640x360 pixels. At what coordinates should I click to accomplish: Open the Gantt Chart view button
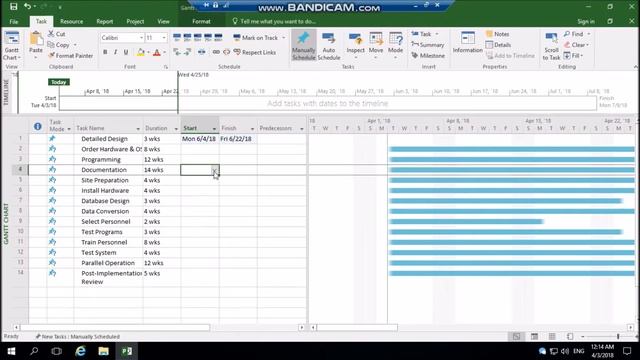pos(12,46)
